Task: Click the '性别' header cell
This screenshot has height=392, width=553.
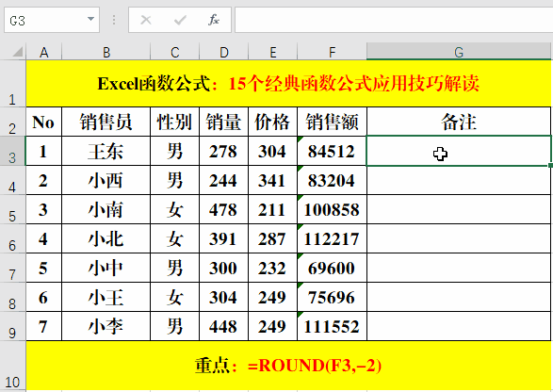Action: [175, 122]
